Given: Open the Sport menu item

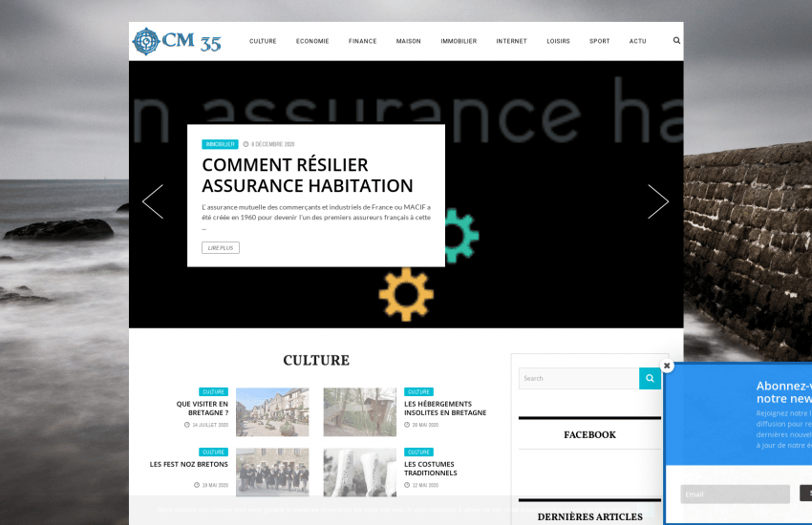Looking at the screenshot, I should 600,41.
